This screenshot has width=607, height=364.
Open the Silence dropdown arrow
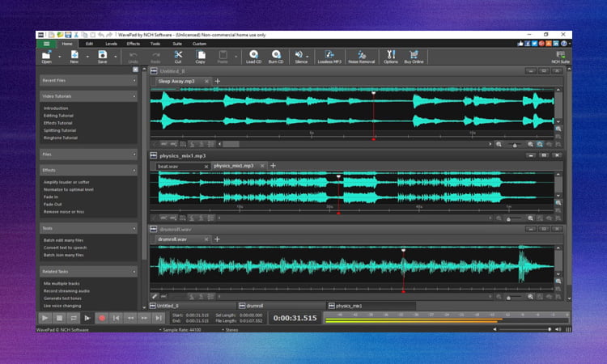click(x=308, y=55)
